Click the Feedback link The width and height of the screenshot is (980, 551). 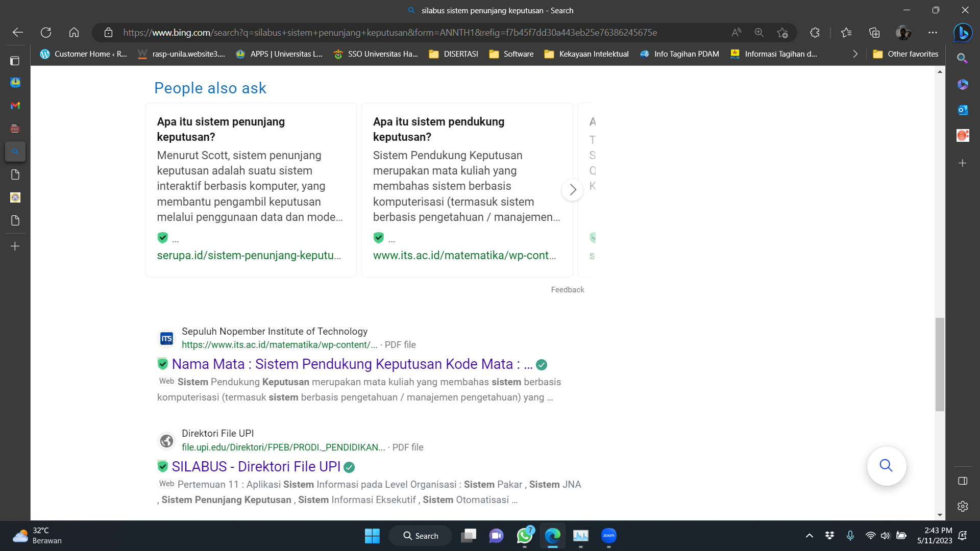567,290
